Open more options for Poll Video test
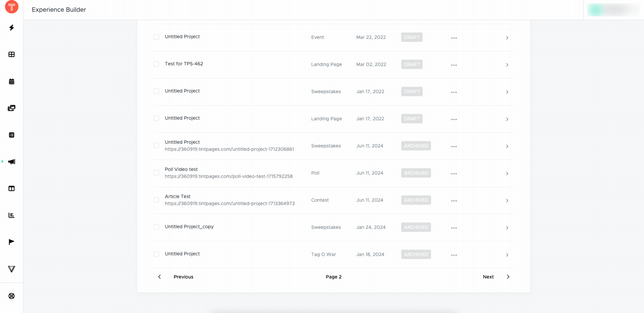The width and height of the screenshot is (644, 313). pos(454,174)
